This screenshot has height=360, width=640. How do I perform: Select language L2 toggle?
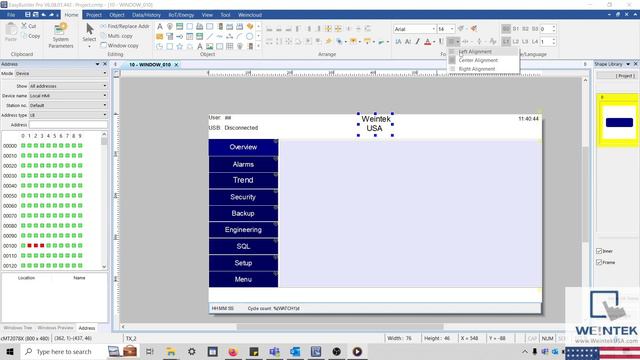tap(516, 42)
